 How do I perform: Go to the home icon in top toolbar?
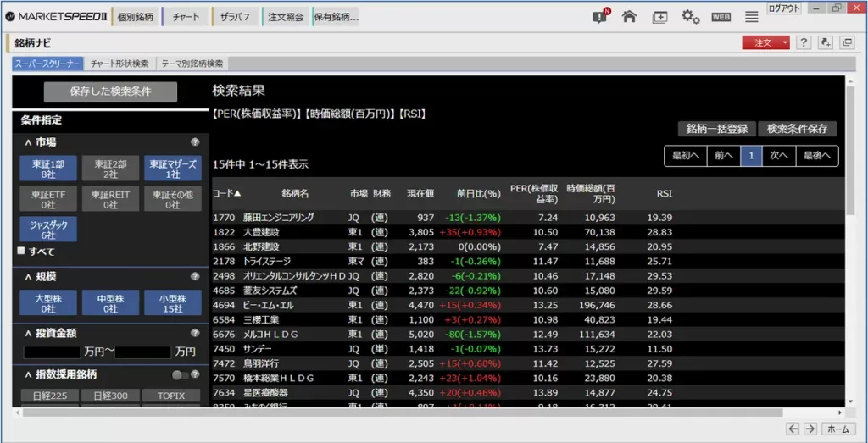(629, 17)
